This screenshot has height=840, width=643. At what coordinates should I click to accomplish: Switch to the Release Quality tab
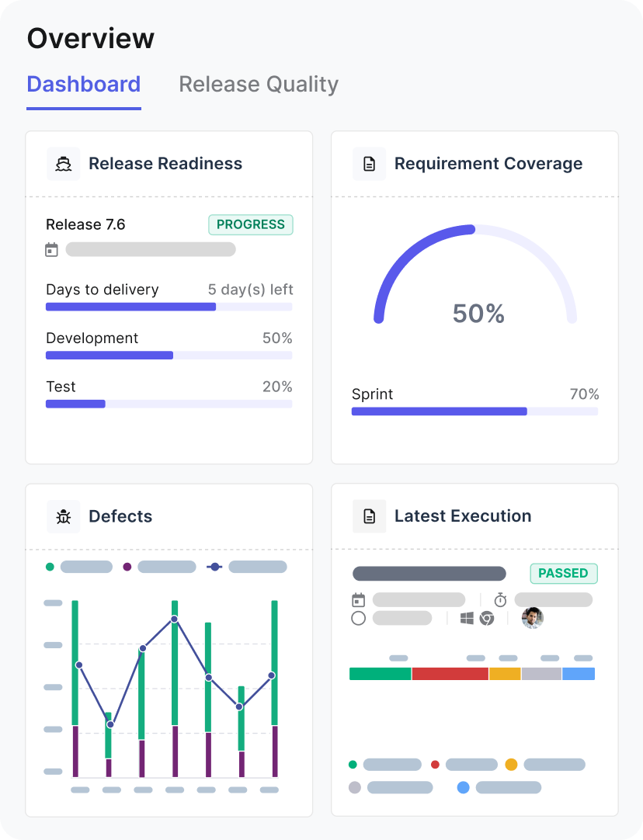tap(259, 84)
